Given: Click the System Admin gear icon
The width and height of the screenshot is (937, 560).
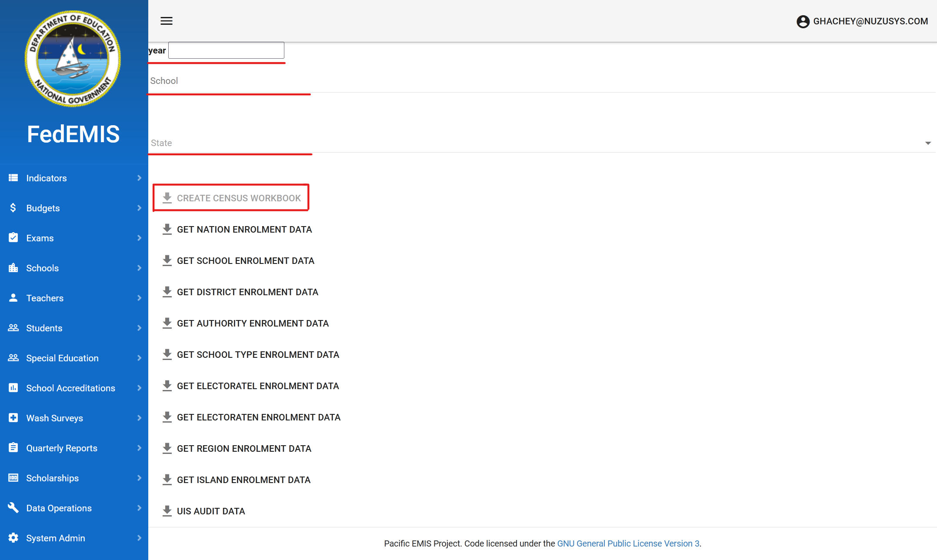Looking at the screenshot, I should pos(13,538).
